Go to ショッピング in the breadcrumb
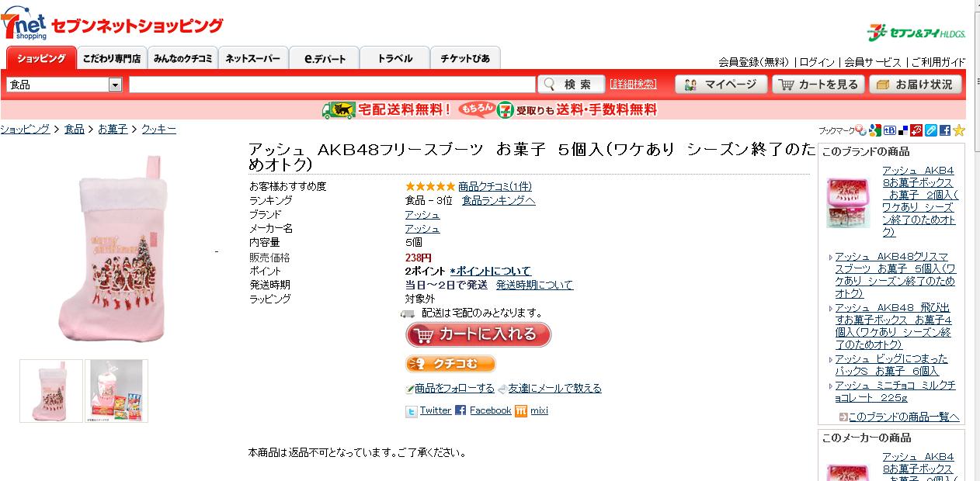The height and width of the screenshot is (481, 980). 25,130
